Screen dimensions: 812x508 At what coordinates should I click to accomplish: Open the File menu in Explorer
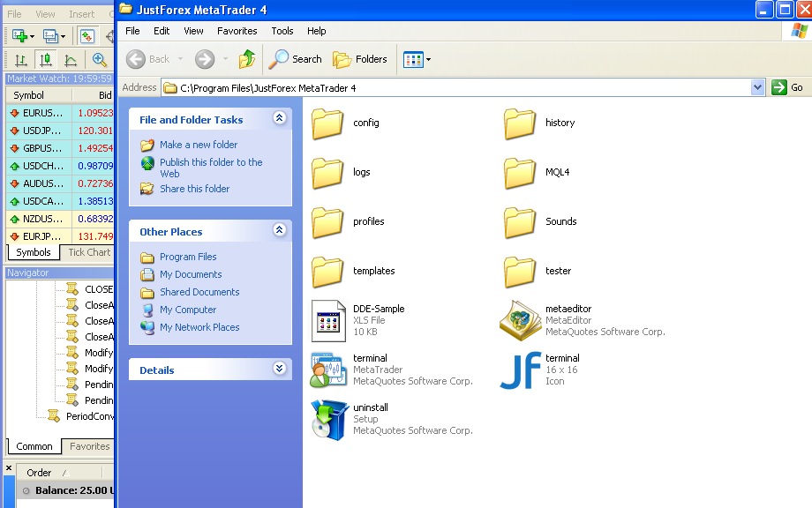(x=132, y=31)
